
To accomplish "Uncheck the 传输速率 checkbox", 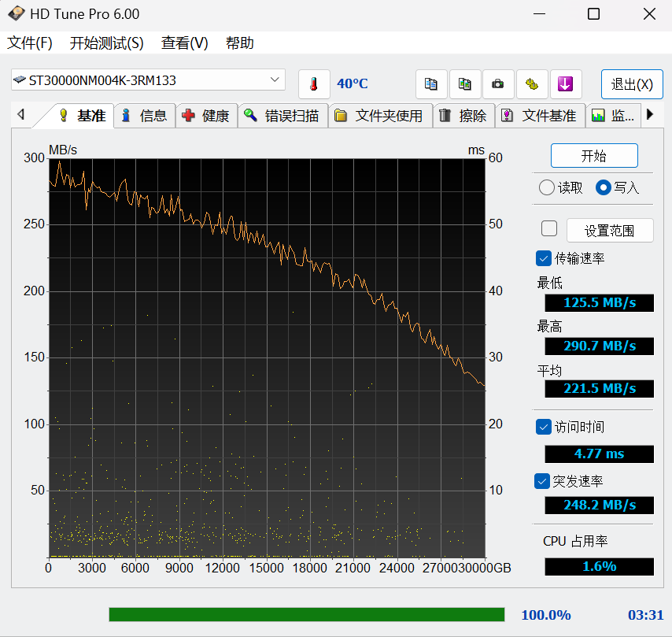I will tap(543, 258).
